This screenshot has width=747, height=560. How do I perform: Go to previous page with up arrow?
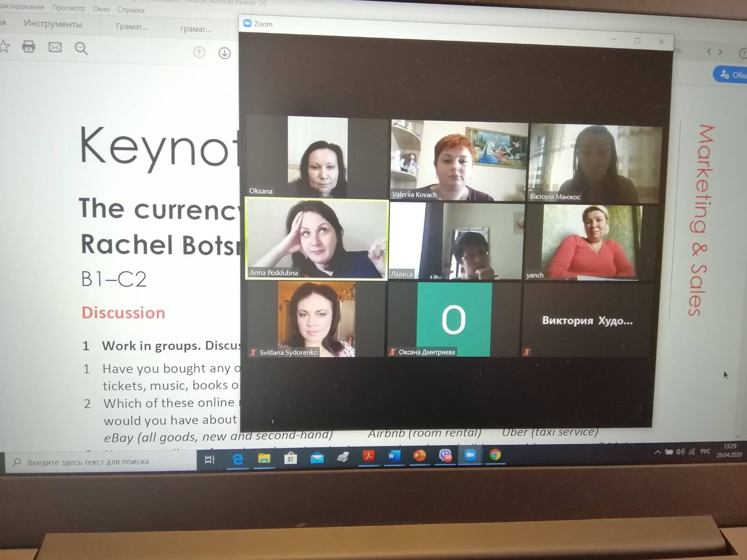click(x=199, y=52)
